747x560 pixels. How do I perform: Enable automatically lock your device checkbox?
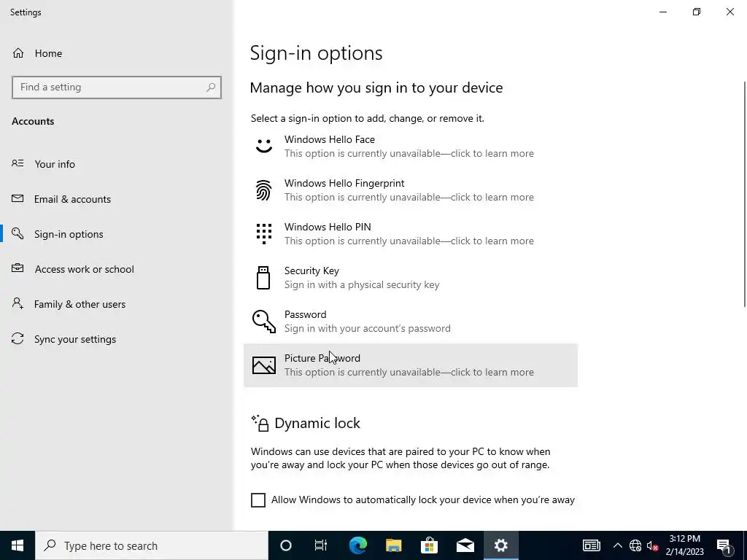258,500
